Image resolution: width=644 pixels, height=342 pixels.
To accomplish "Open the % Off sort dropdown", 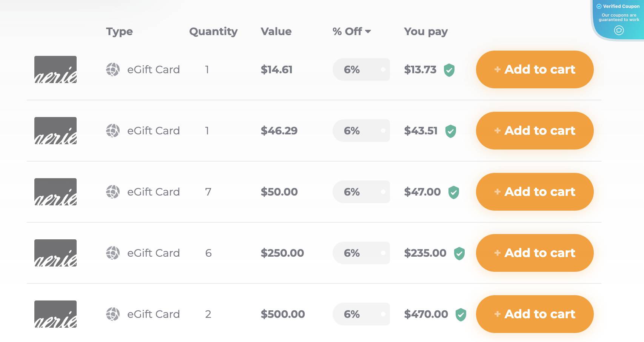I will point(352,32).
